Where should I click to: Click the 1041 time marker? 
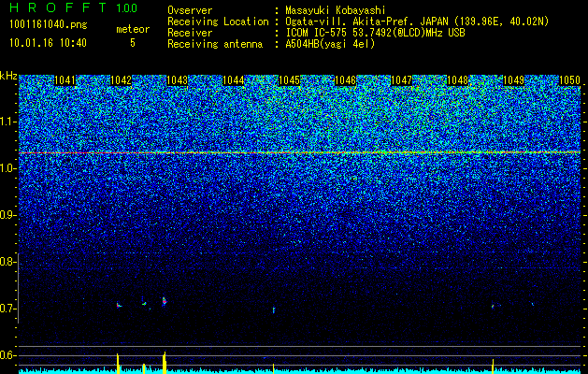tap(65, 80)
